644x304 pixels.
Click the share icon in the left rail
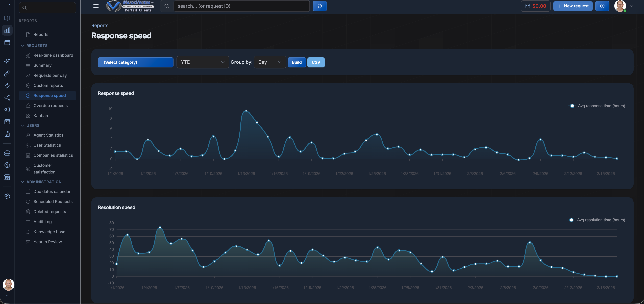click(7, 98)
